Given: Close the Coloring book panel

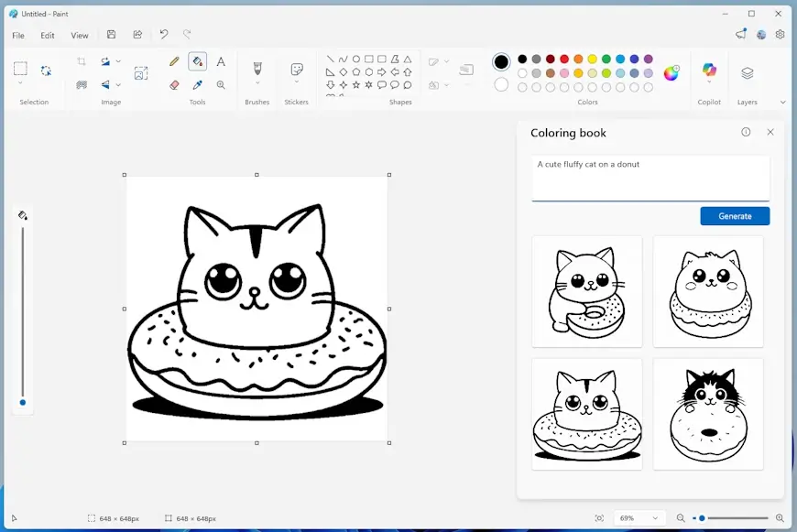Looking at the screenshot, I should click(x=770, y=132).
